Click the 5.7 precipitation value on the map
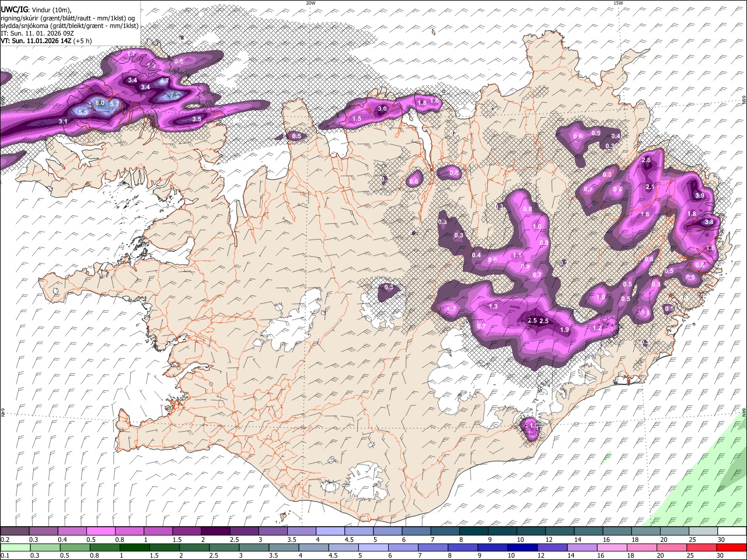 pos(114,104)
